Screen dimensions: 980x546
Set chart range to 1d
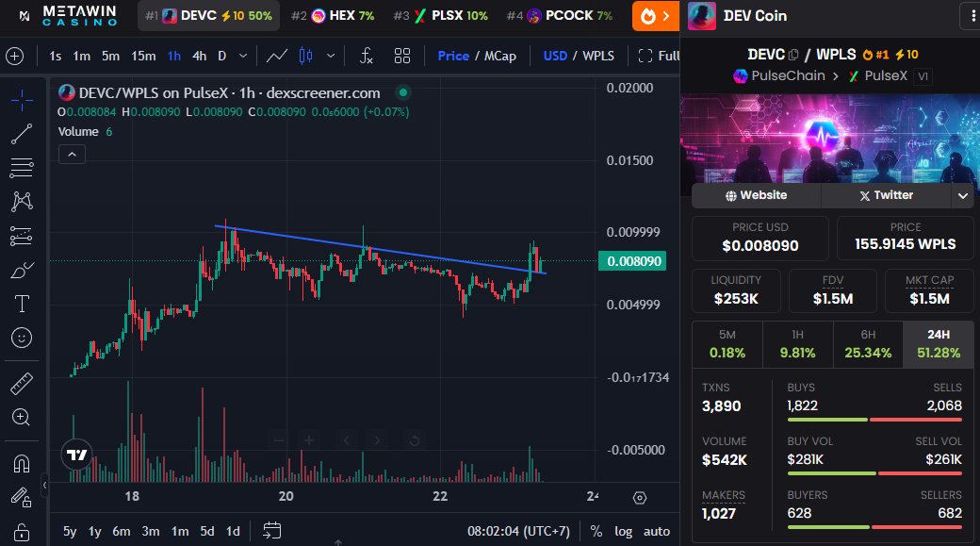pos(233,531)
